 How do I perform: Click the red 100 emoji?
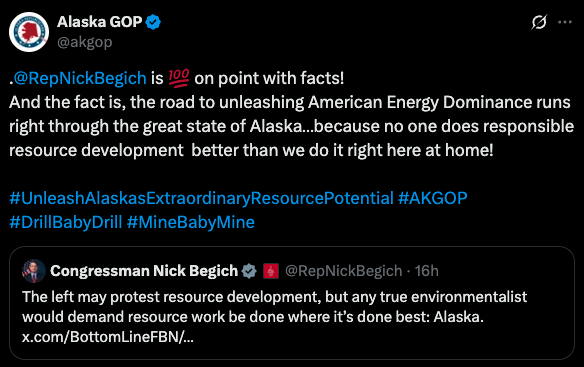point(179,78)
